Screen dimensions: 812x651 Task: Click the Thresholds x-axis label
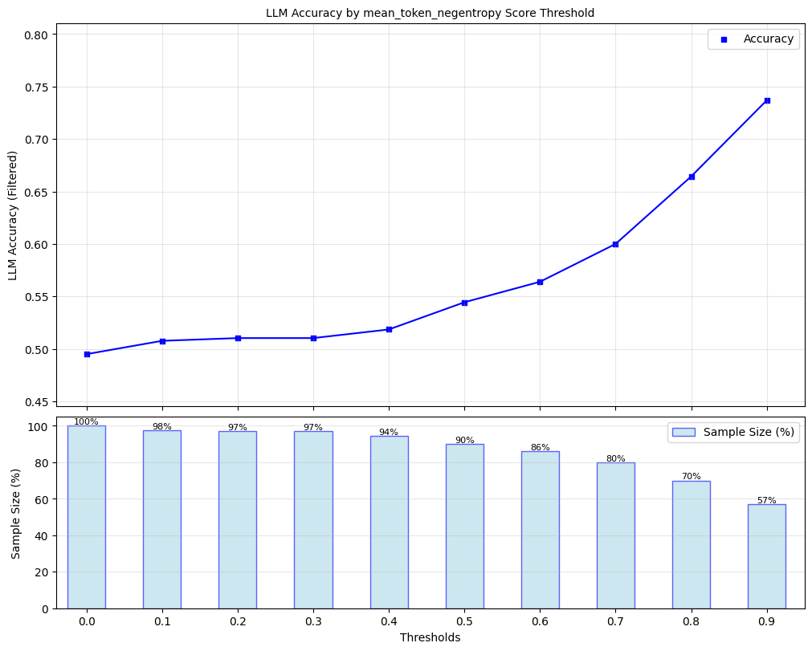coord(430,637)
